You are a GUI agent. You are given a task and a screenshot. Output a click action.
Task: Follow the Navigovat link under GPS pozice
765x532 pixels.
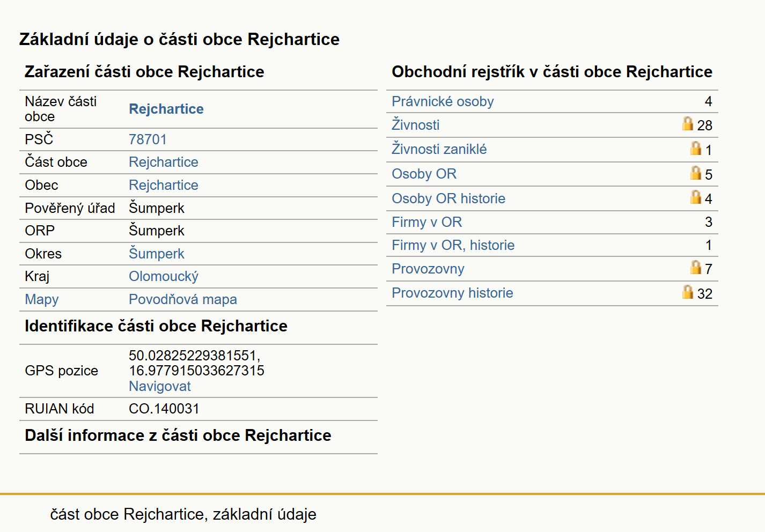(160, 386)
